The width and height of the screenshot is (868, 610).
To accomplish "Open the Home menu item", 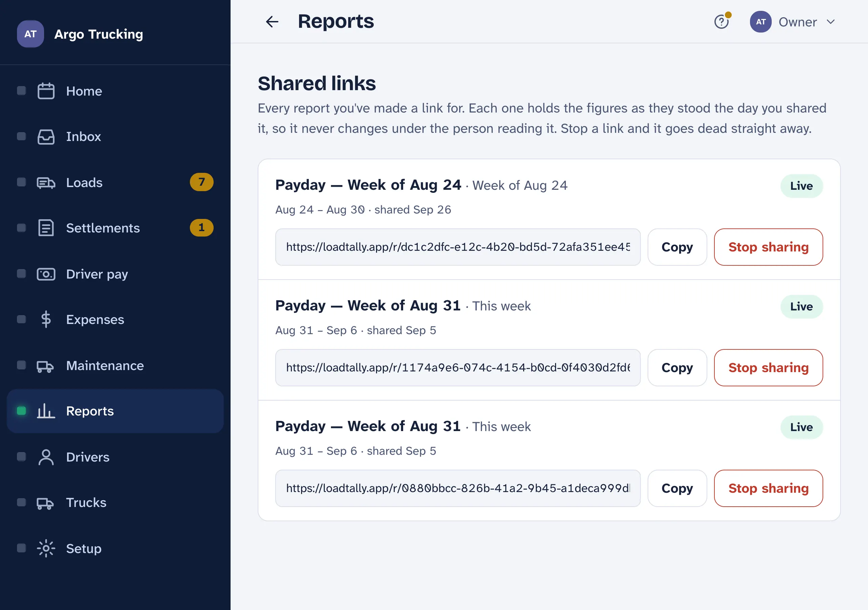I will [x=115, y=91].
